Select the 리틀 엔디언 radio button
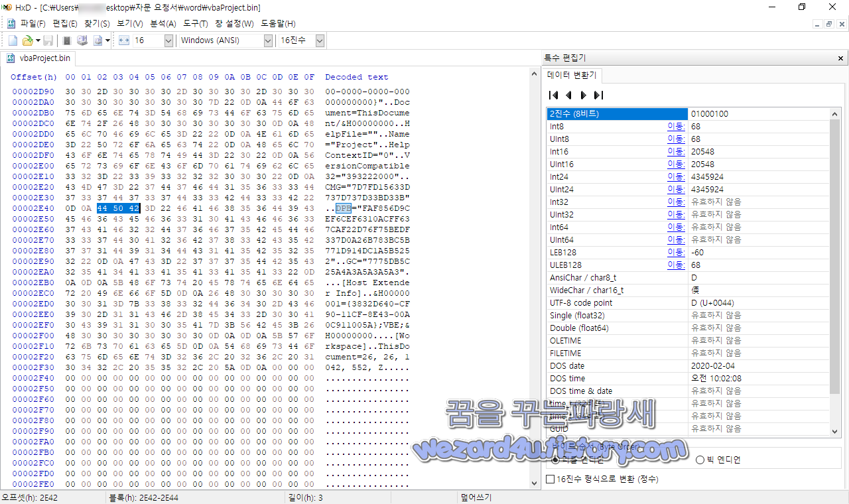The height and width of the screenshot is (504, 849). tap(556, 460)
